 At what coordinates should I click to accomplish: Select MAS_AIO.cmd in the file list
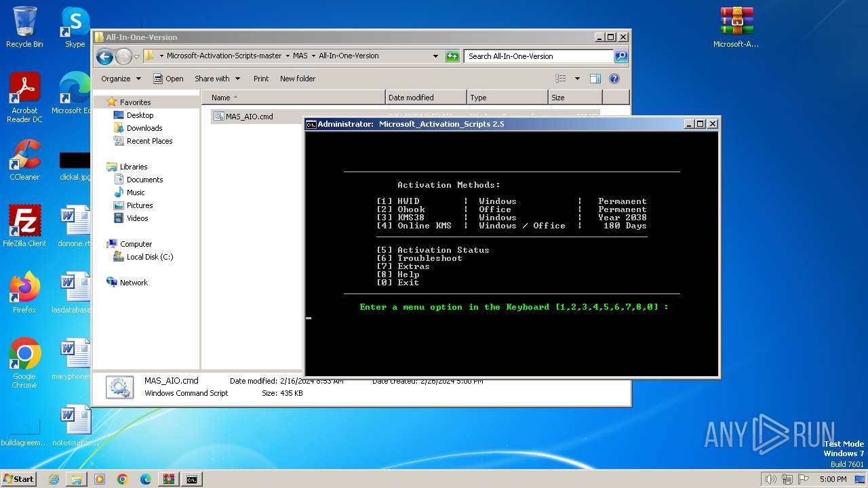click(x=250, y=117)
